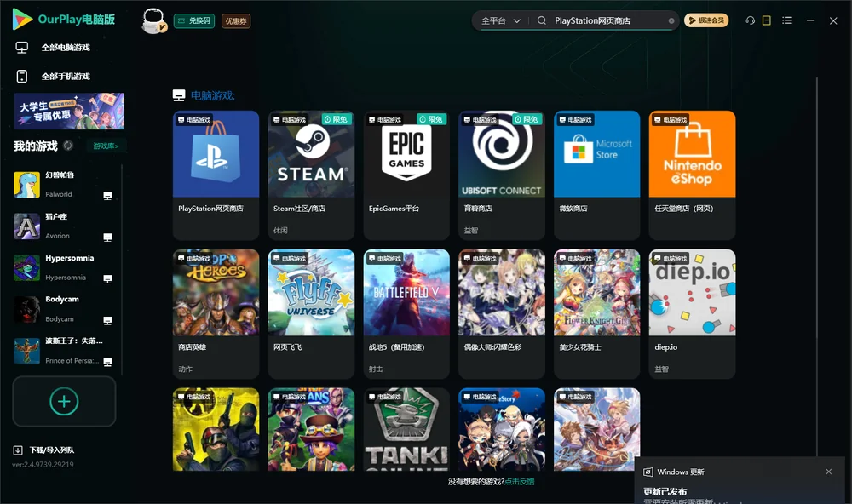Open PlayStation网页商店 card
This screenshot has width=852, height=504.
[216, 175]
